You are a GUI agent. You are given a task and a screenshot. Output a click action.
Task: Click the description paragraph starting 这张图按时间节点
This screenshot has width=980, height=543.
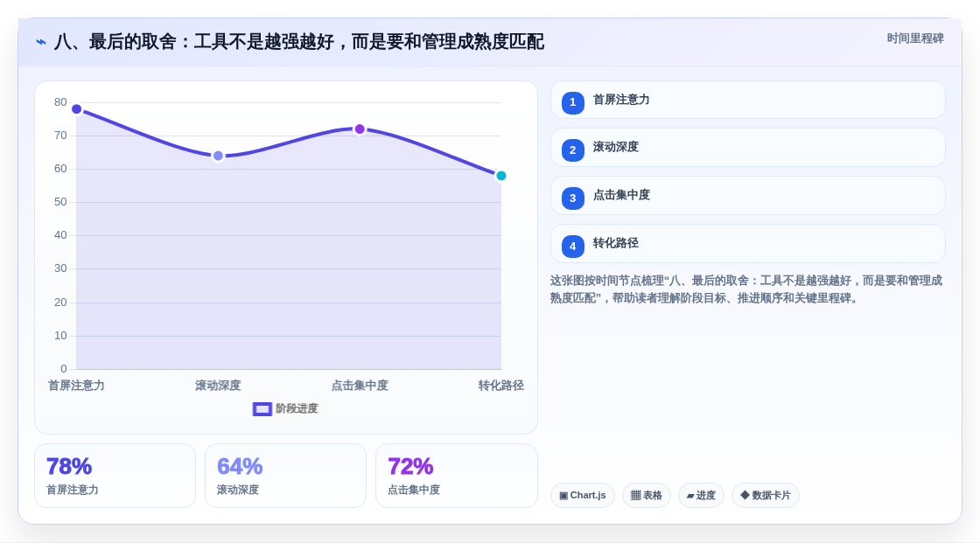(x=746, y=289)
